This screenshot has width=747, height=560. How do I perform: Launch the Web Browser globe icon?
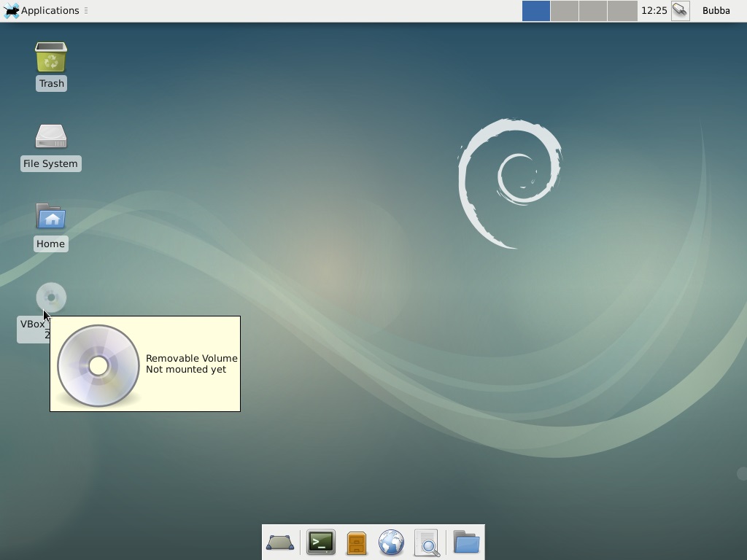pyautogui.click(x=391, y=542)
